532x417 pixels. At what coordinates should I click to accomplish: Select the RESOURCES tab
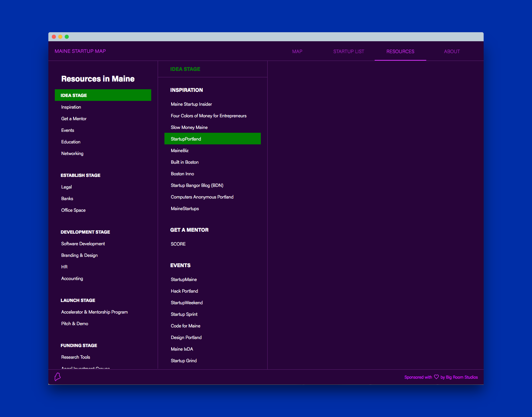click(x=400, y=52)
